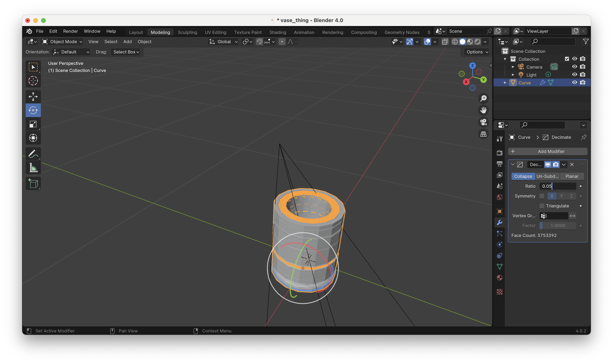Select the Move tool in toolbar
613x364 pixels.
pos(33,96)
